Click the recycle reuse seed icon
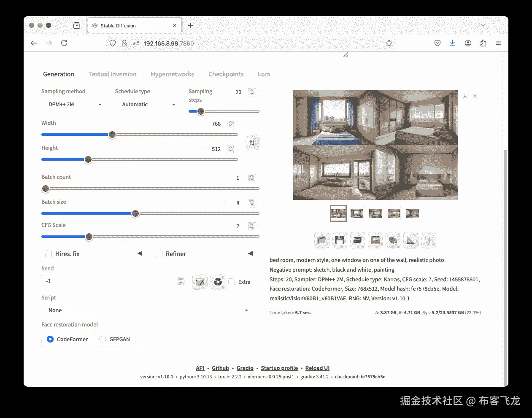 [x=218, y=282]
